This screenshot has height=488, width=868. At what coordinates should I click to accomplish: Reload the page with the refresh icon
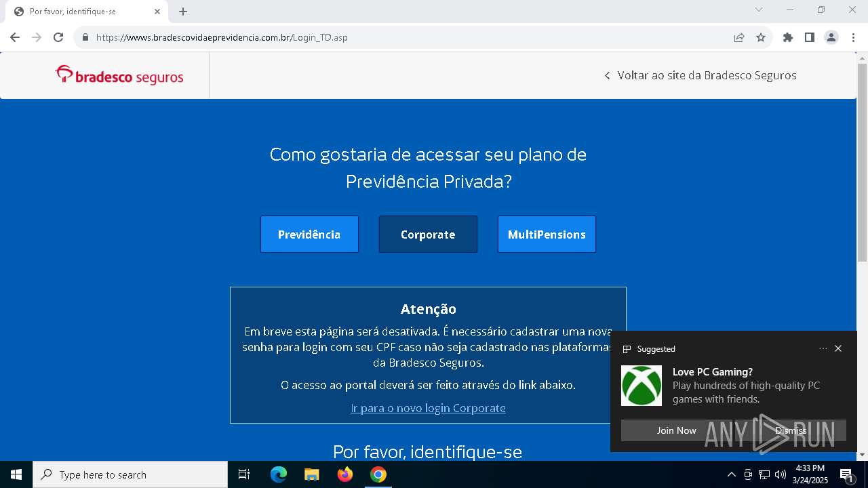(x=58, y=37)
